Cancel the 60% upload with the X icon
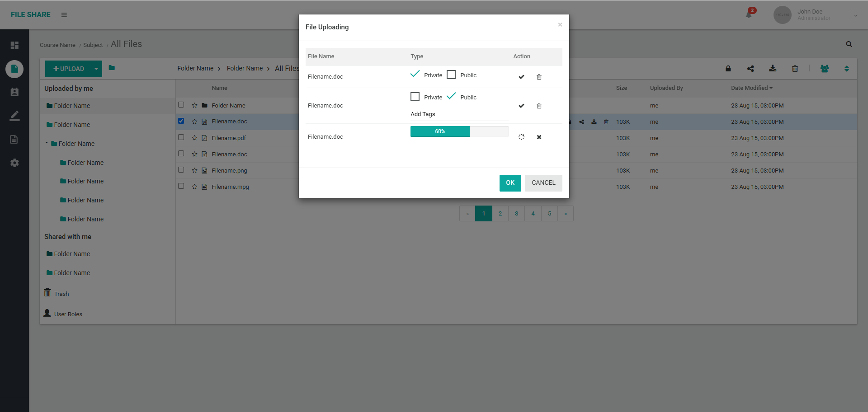The height and width of the screenshot is (412, 868). [539, 137]
